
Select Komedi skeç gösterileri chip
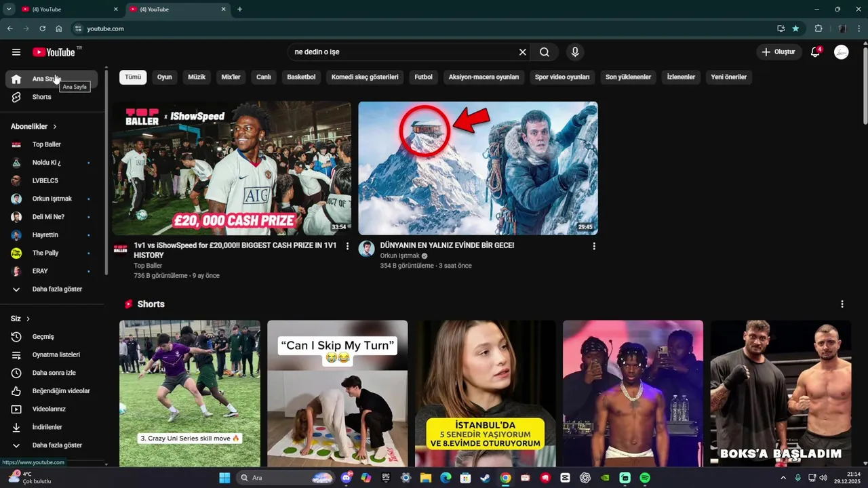365,77
